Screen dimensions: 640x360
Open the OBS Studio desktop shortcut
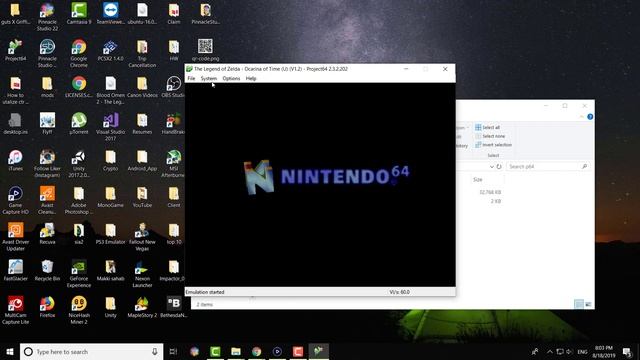click(x=174, y=87)
